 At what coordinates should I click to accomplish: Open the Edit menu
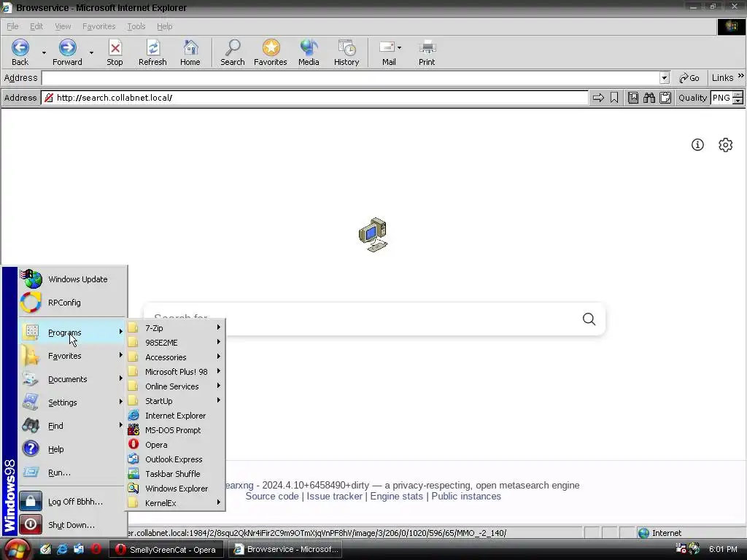[36, 26]
